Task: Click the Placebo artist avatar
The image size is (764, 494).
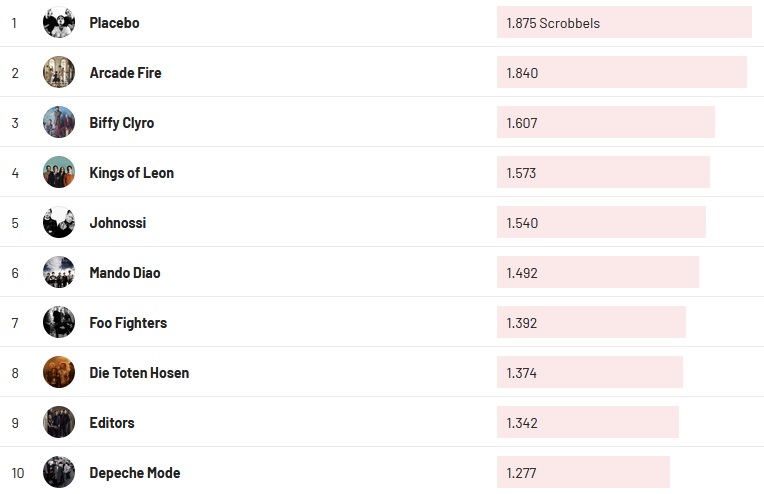Action: [x=59, y=22]
